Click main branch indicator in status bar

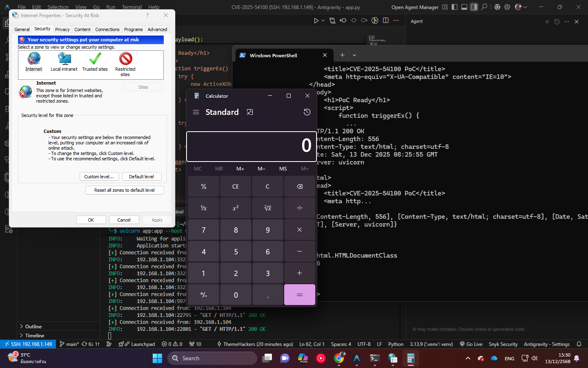tap(69, 344)
